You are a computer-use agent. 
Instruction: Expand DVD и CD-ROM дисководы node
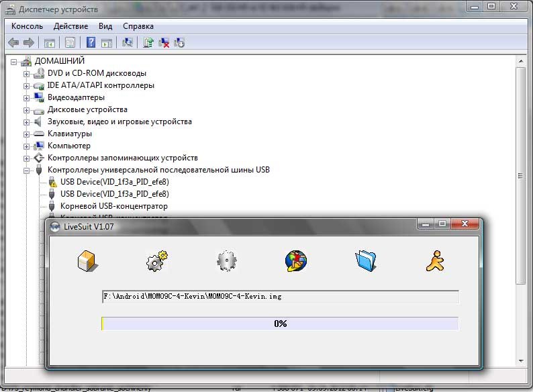[x=26, y=74]
